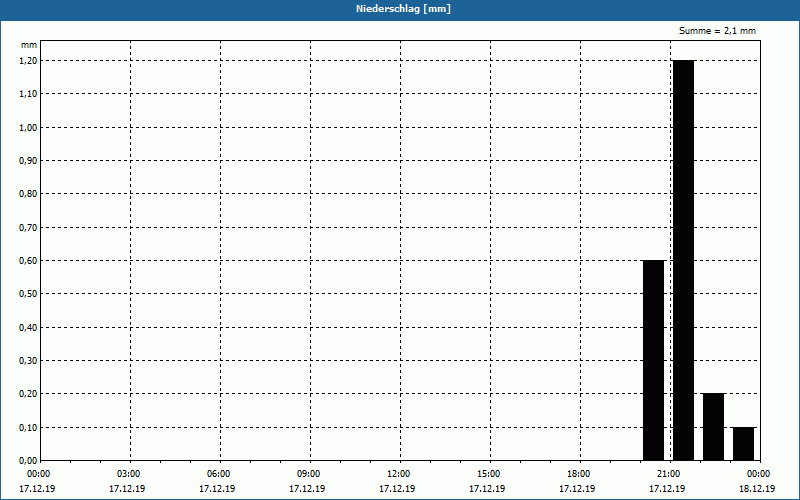Click the 0,70 y-axis label
This screenshot has width=800, height=500.
click(x=28, y=228)
